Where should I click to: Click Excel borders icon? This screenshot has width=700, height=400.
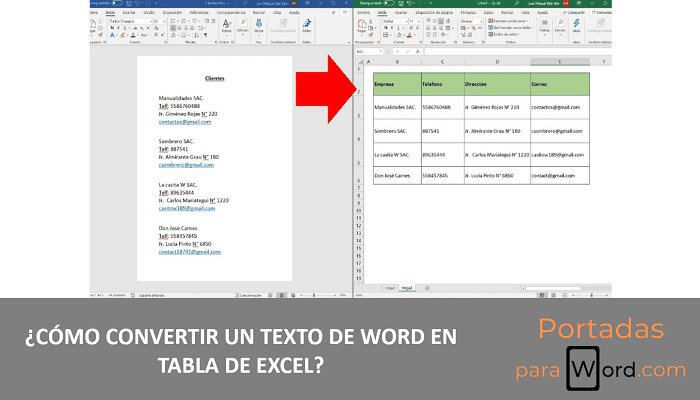[x=386, y=35]
